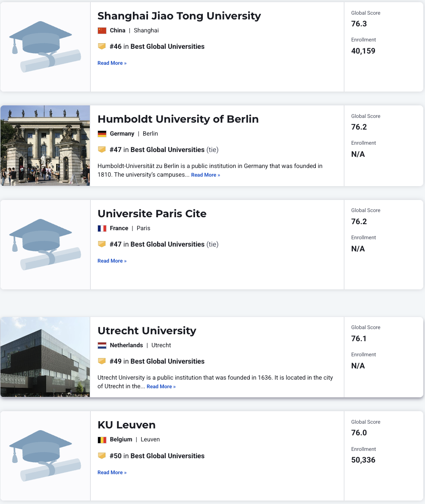Expand Utrecht description with Read More

pos(161,387)
